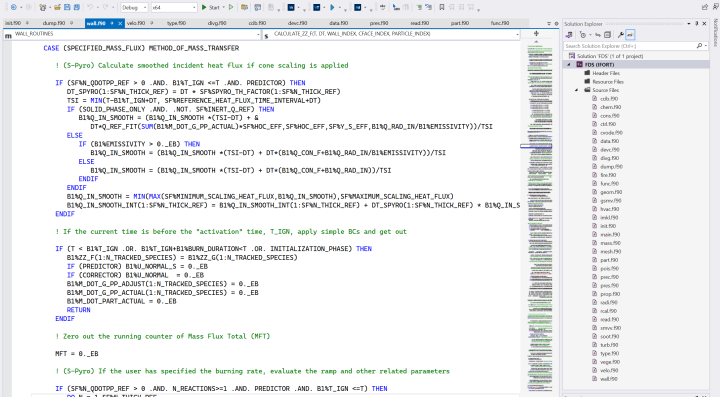Image resolution: width=720 pixels, height=397 pixels.
Task: Navigate backward using the back arrow icon
Action: point(14,7)
